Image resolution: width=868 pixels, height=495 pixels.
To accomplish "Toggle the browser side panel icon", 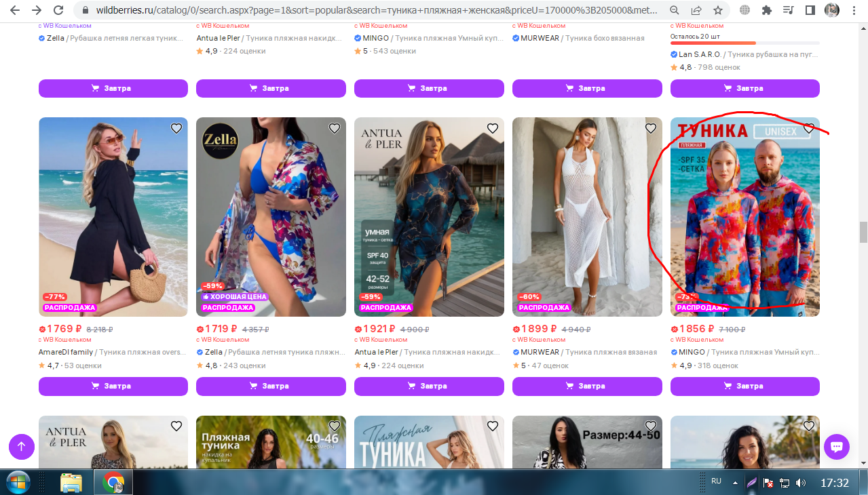I will (x=810, y=11).
